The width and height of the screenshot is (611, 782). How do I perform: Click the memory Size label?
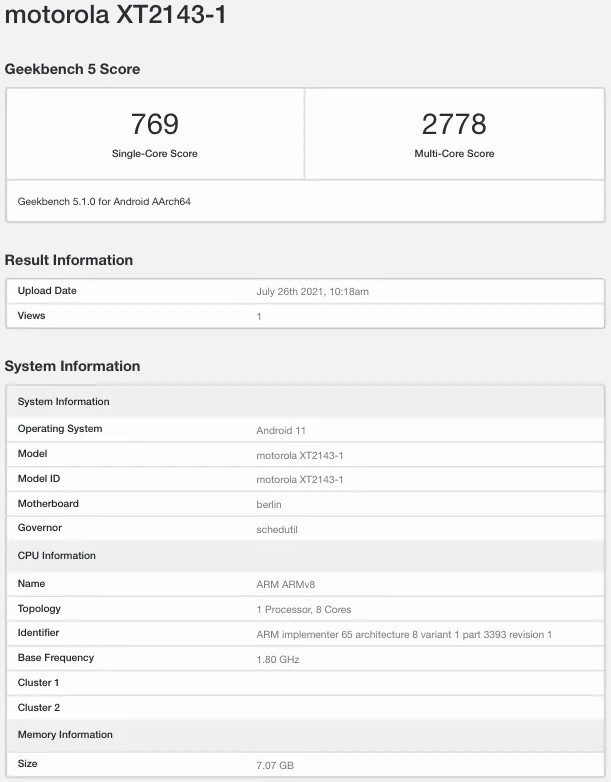point(27,764)
